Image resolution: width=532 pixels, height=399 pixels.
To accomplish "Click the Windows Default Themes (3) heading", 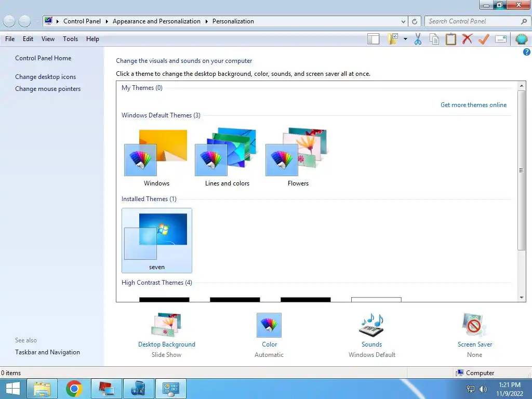I will (161, 115).
